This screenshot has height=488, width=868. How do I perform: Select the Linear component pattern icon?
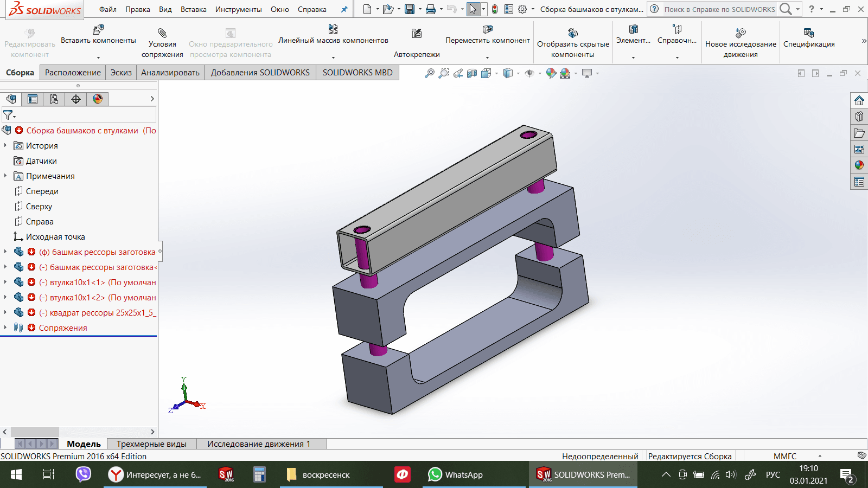point(333,29)
